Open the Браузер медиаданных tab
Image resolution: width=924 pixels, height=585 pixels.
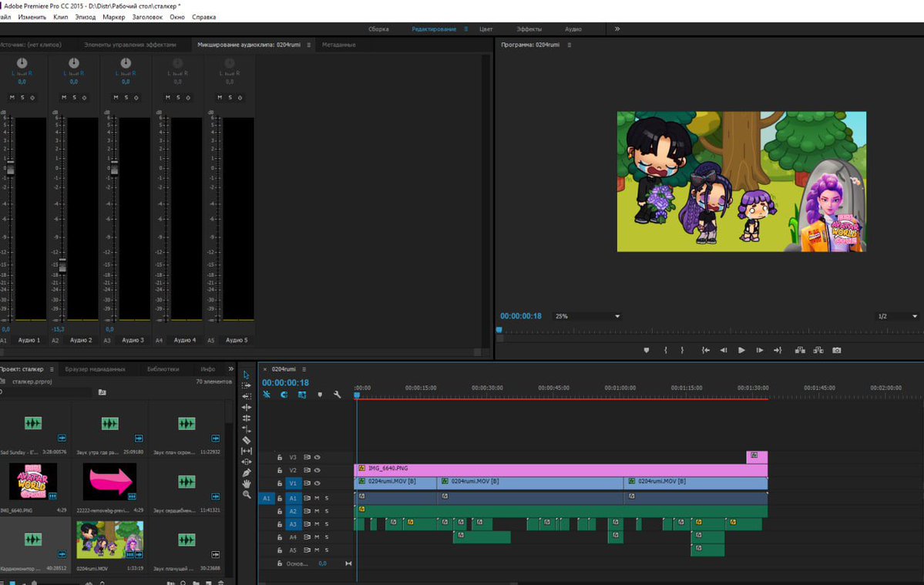(x=96, y=369)
